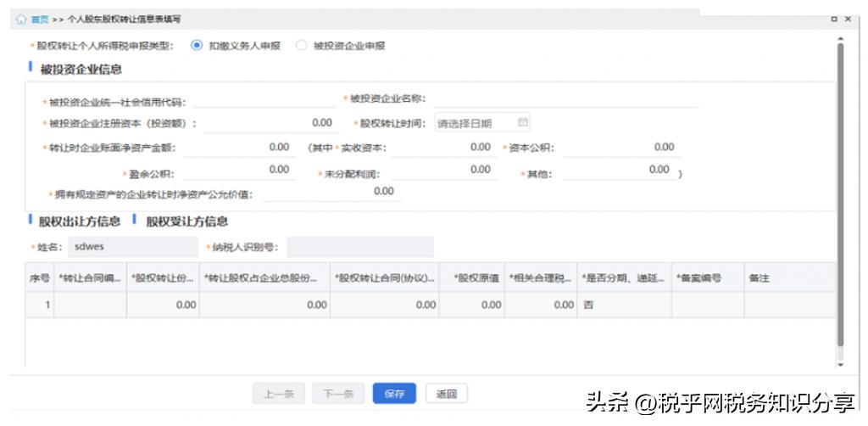The image size is (868, 426).
Task: Select the 扣缴义务人申报 radio option
Action: pos(197,46)
